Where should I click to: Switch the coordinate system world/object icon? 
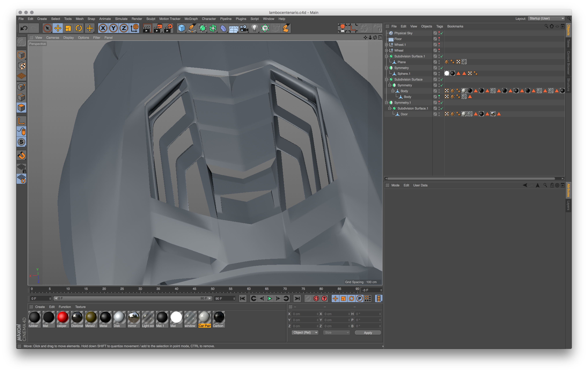(x=135, y=28)
